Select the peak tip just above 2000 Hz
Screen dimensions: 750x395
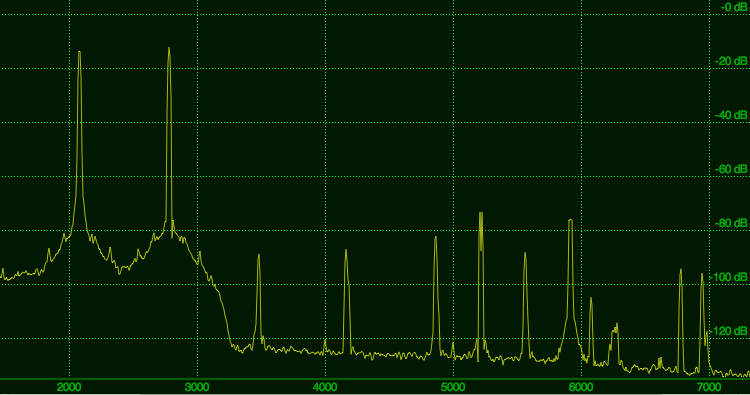pos(79,53)
